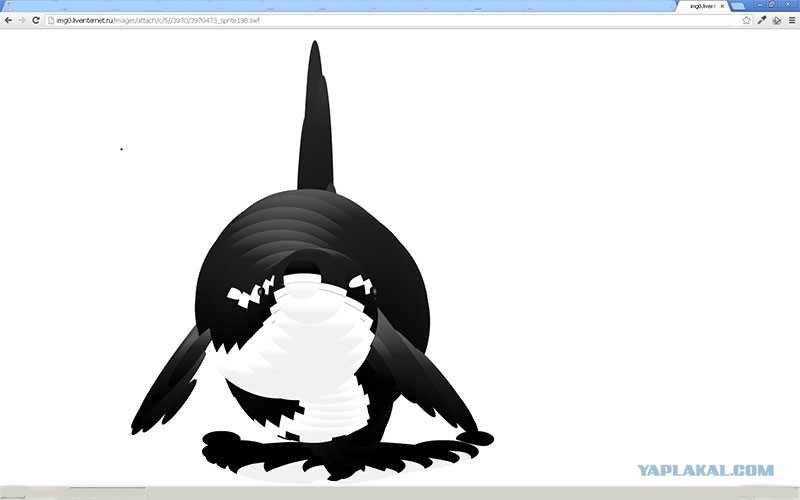This screenshot has height=500, width=800.
Task: Restore down the Chrome window
Action: [x=772, y=4]
